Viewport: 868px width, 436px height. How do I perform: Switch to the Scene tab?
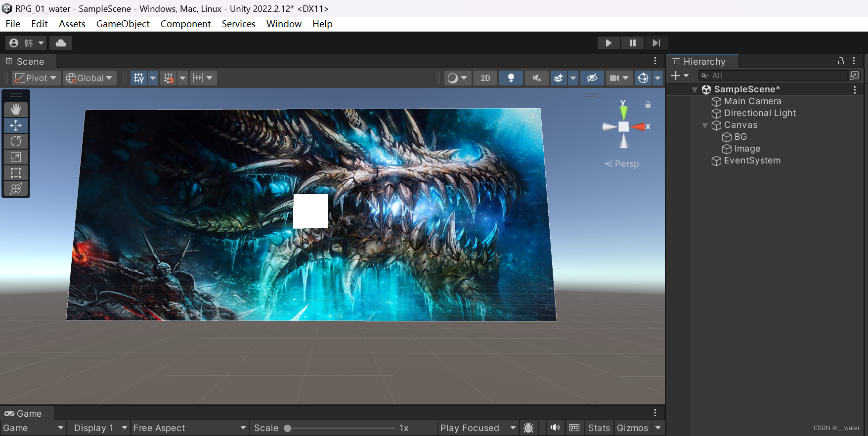pos(28,61)
